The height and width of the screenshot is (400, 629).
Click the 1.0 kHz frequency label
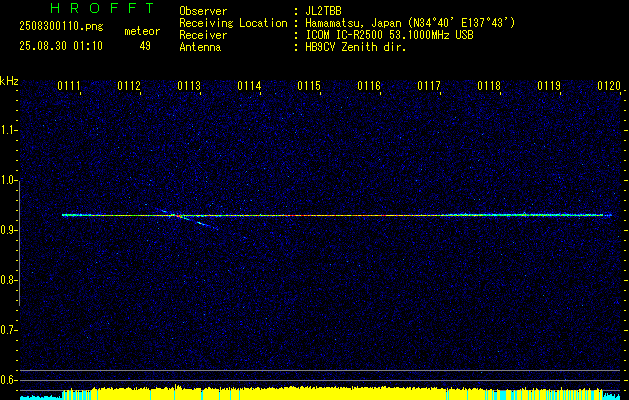[8, 181]
